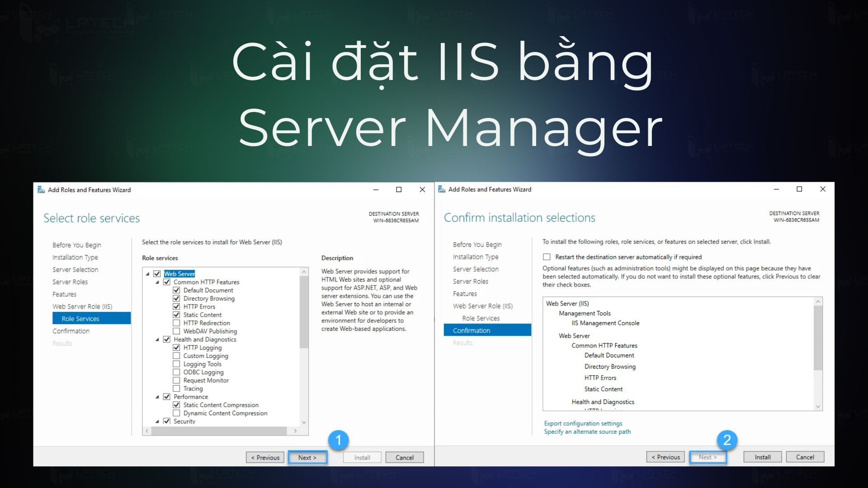This screenshot has height=488, width=868.
Task: Click Cancel button in Confirm installation window
Action: (805, 457)
